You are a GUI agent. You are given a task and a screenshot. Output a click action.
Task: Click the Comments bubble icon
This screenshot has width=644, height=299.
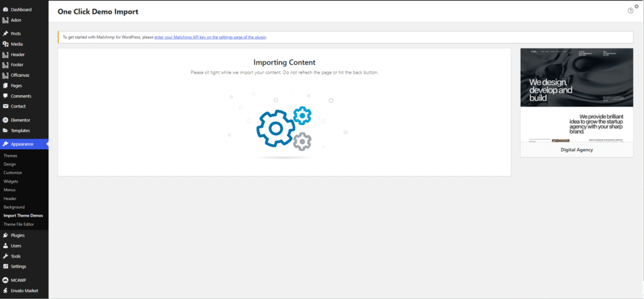5,96
